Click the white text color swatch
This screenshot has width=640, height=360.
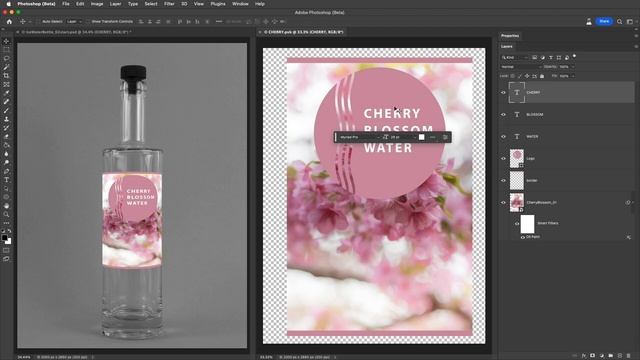pyautogui.click(x=422, y=137)
